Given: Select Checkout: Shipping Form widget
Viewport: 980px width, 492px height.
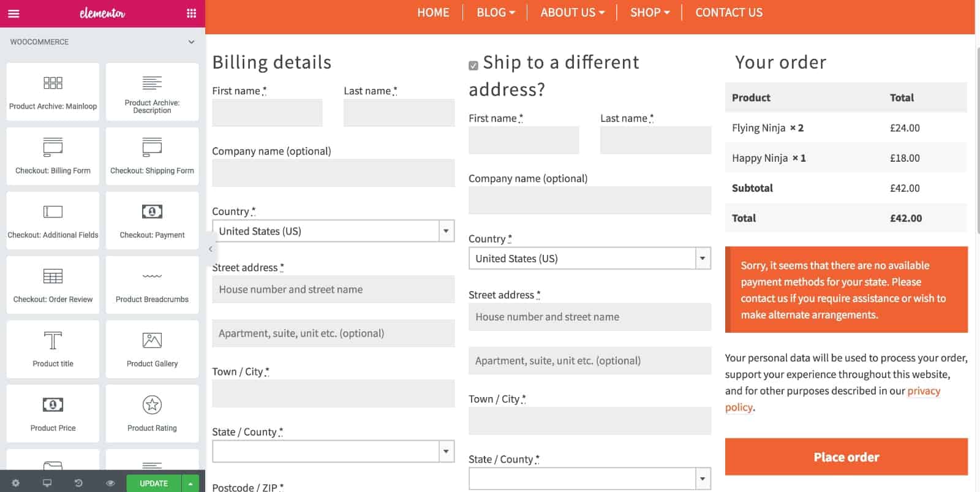Looking at the screenshot, I should pyautogui.click(x=152, y=156).
